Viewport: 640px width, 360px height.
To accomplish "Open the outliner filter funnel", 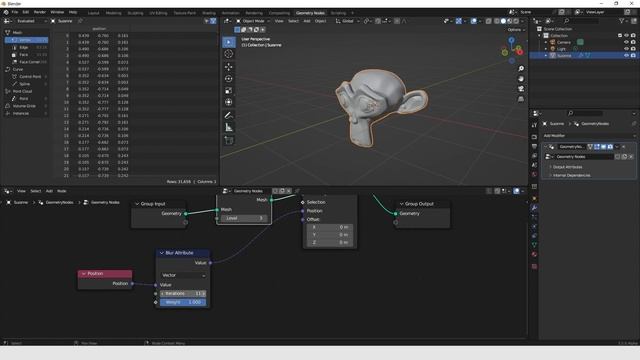I will [x=622, y=21].
